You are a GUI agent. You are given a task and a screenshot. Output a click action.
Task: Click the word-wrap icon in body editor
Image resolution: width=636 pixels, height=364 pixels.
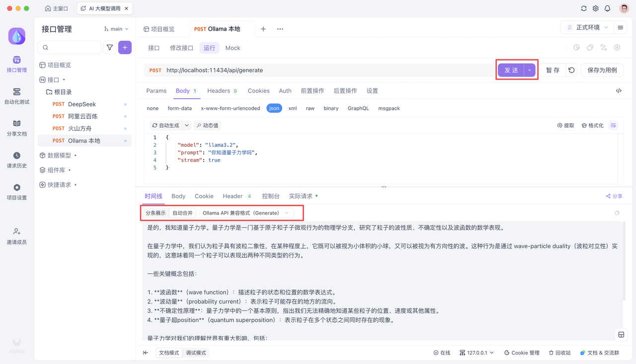tap(614, 126)
